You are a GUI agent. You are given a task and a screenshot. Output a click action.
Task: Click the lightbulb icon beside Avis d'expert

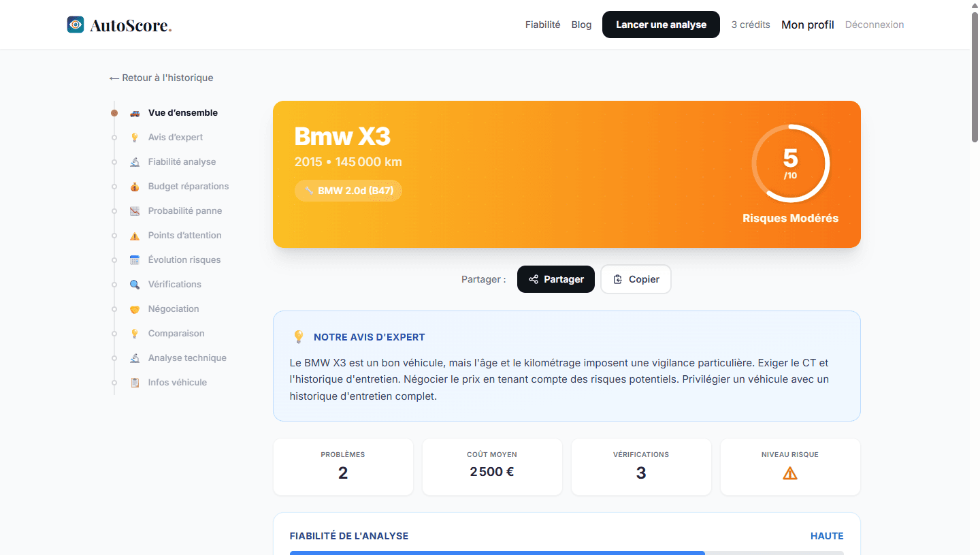click(135, 138)
